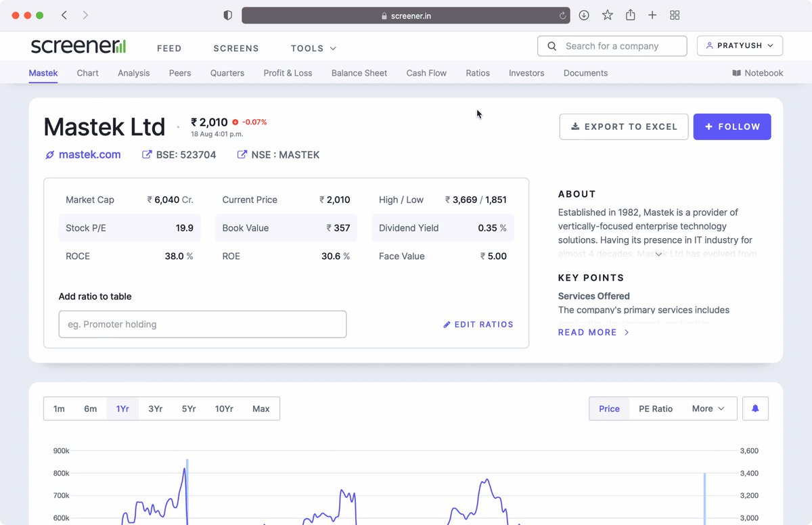This screenshot has height=525, width=812.
Task: Click the Safari privacy shield icon
Action: (x=228, y=15)
